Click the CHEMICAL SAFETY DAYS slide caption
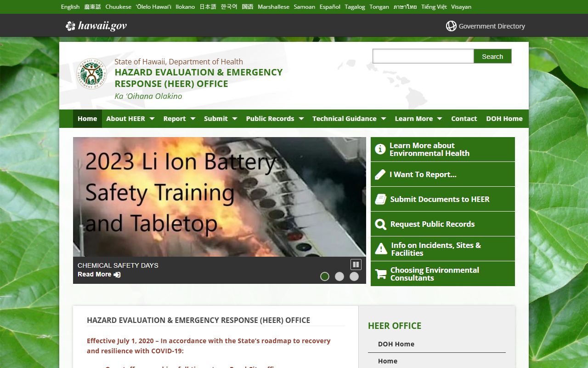This screenshot has width=588, height=368. tap(118, 265)
